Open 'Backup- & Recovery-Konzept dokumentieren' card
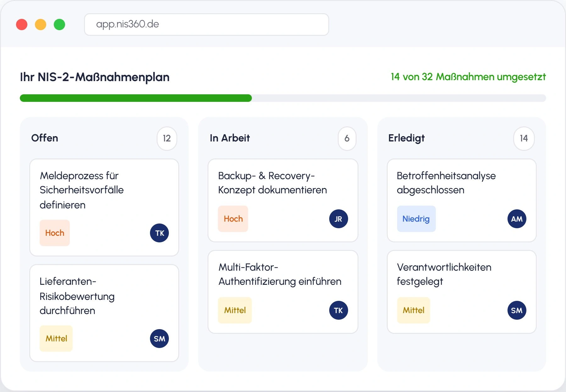 tap(283, 200)
